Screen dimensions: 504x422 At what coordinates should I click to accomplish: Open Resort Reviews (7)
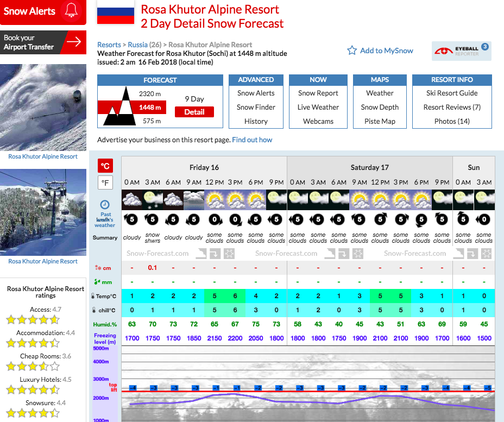pyautogui.click(x=452, y=108)
